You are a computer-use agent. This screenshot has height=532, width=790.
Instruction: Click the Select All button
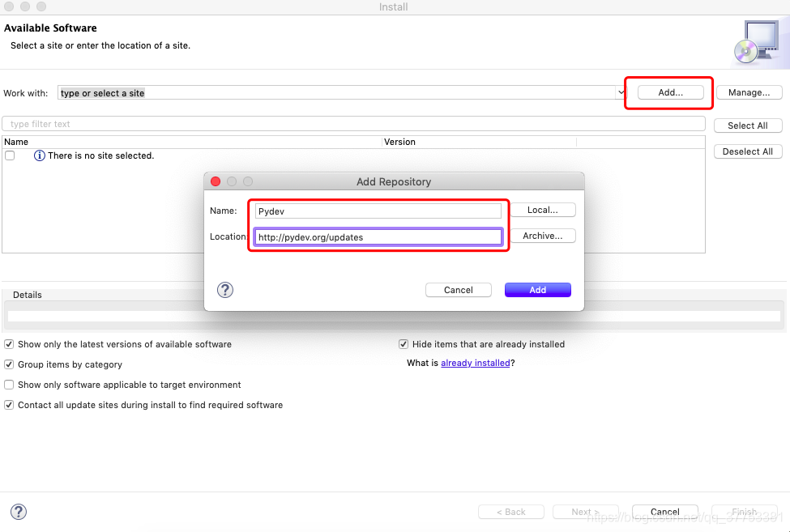click(x=748, y=126)
